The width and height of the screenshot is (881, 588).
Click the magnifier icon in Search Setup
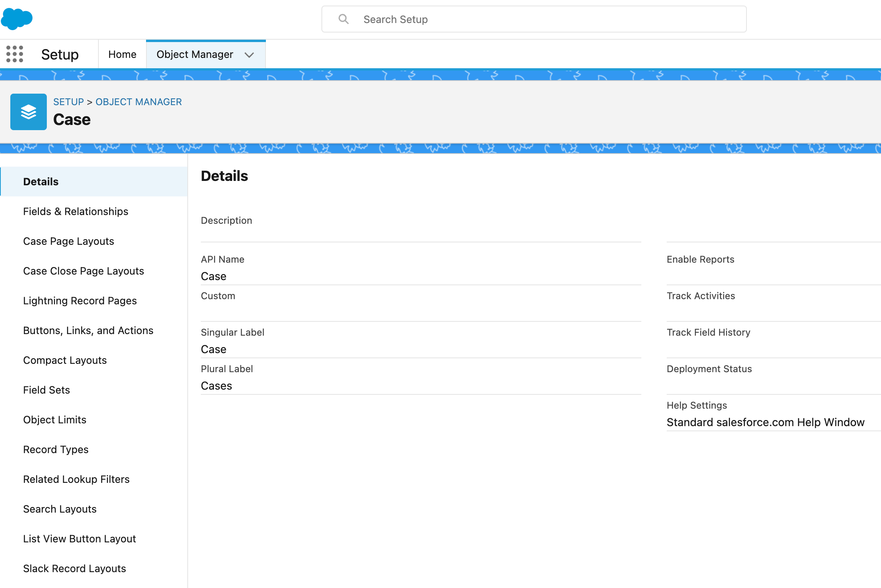pos(344,19)
